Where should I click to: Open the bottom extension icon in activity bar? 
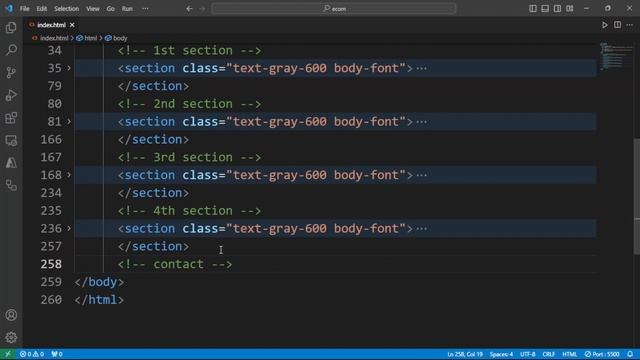[x=11, y=185]
